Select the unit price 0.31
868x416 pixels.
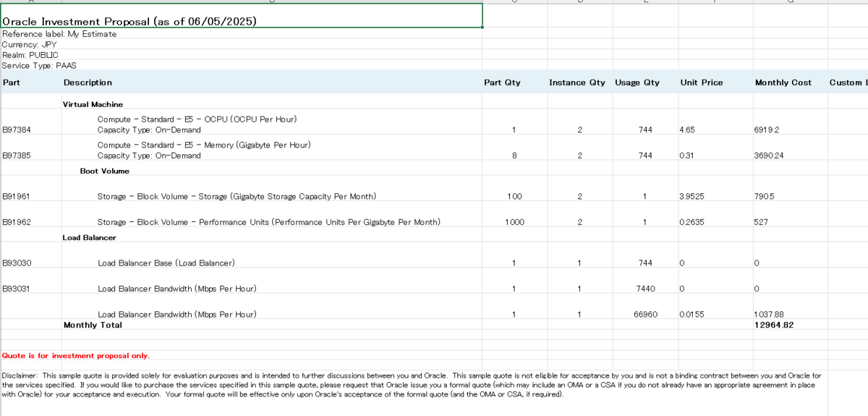tap(687, 156)
